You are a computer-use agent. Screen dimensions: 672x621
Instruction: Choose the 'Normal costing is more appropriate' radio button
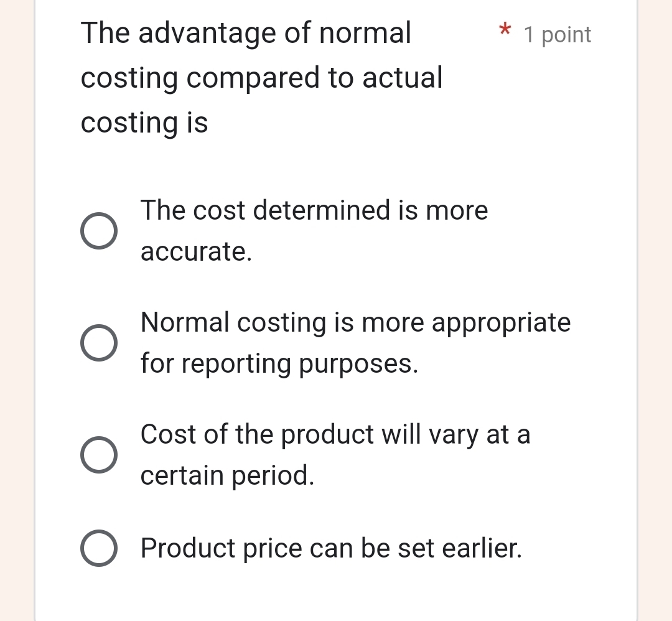point(98,343)
